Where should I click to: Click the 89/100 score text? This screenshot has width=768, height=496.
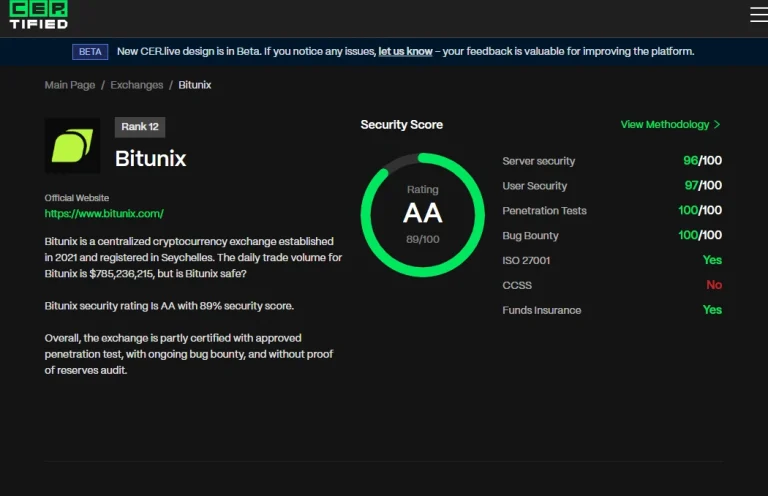(423, 239)
